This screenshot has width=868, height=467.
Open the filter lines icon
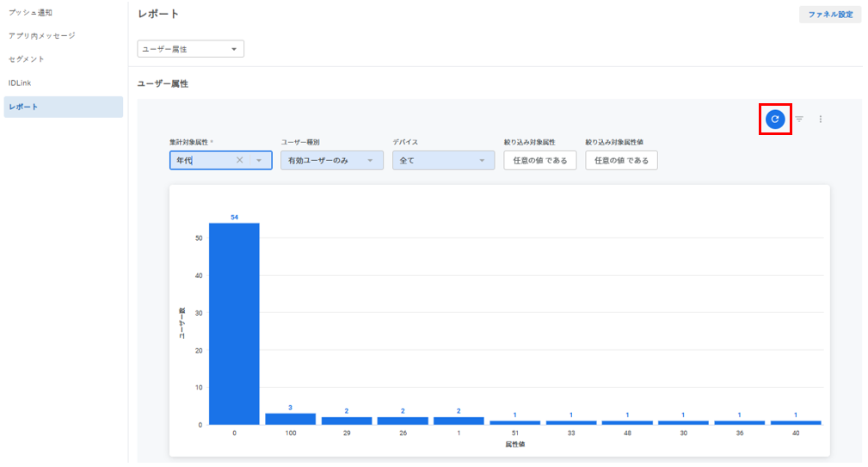click(x=799, y=119)
